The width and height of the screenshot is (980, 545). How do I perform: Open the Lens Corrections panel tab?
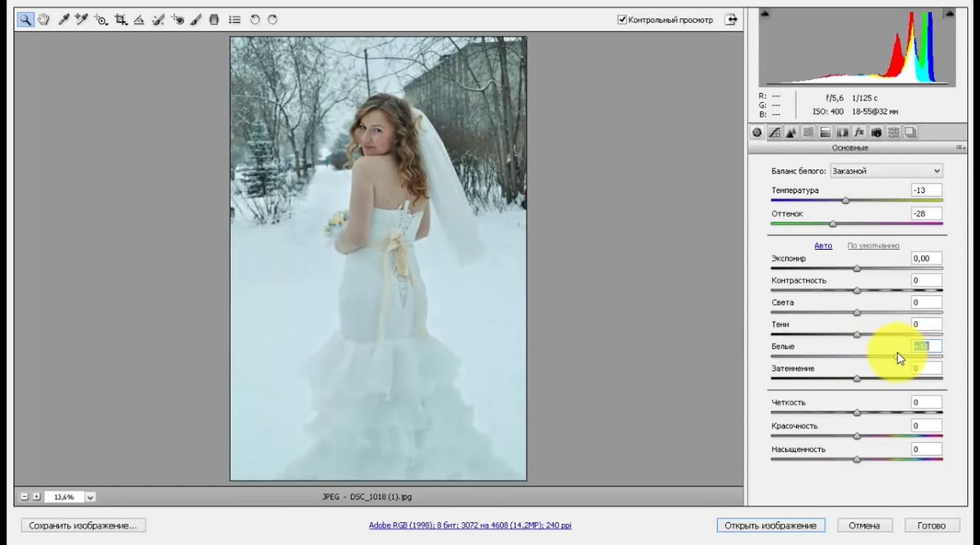(842, 132)
